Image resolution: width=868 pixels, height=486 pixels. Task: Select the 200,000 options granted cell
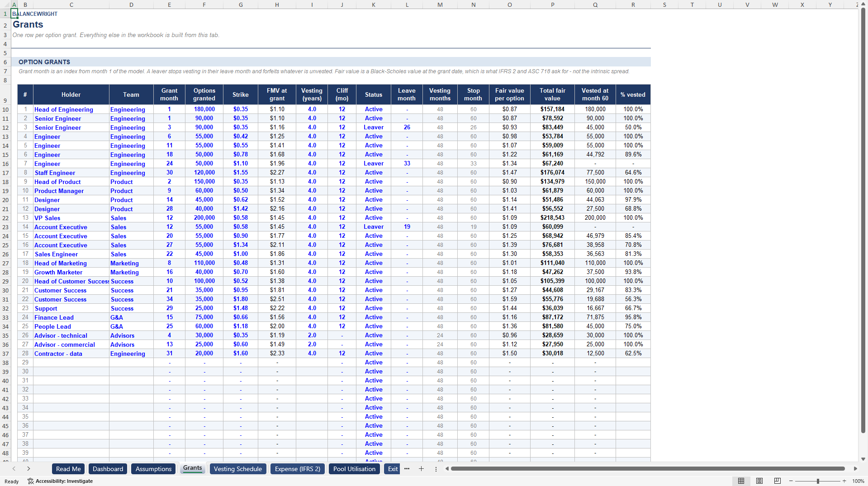point(204,218)
